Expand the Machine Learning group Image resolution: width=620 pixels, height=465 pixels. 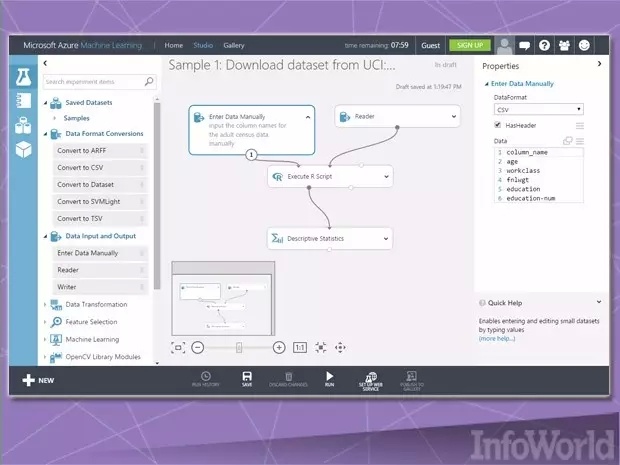pos(45,339)
